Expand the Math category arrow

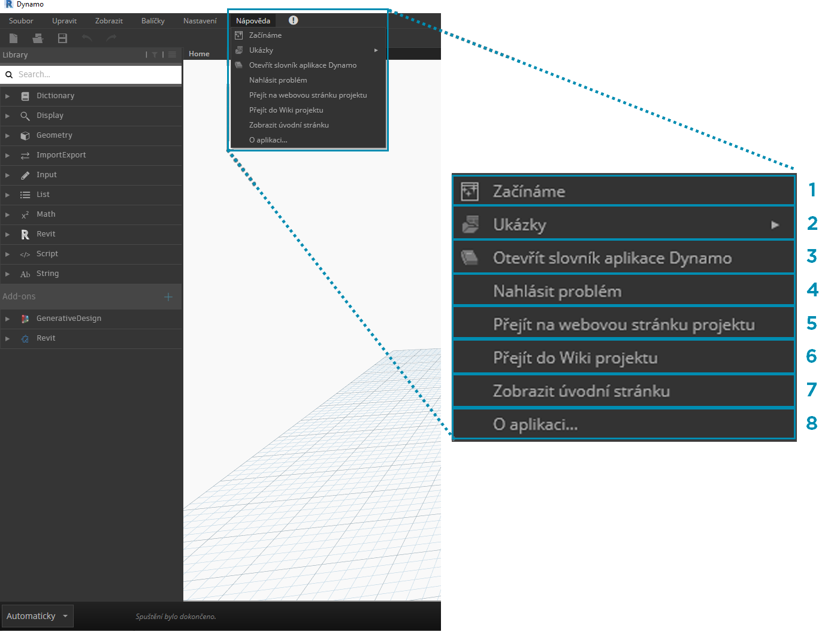point(7,214)
